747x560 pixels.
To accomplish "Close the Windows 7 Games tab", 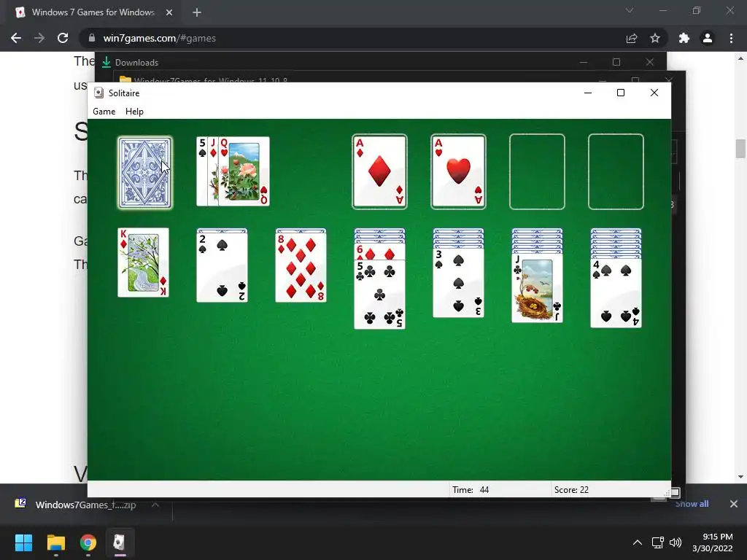I will click(x=169, y=12).
